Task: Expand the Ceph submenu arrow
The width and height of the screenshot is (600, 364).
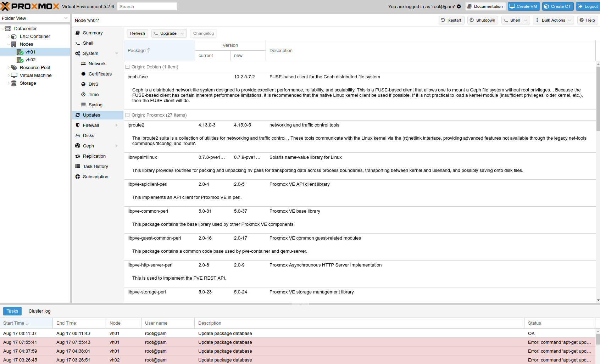Action: (117, 146)
